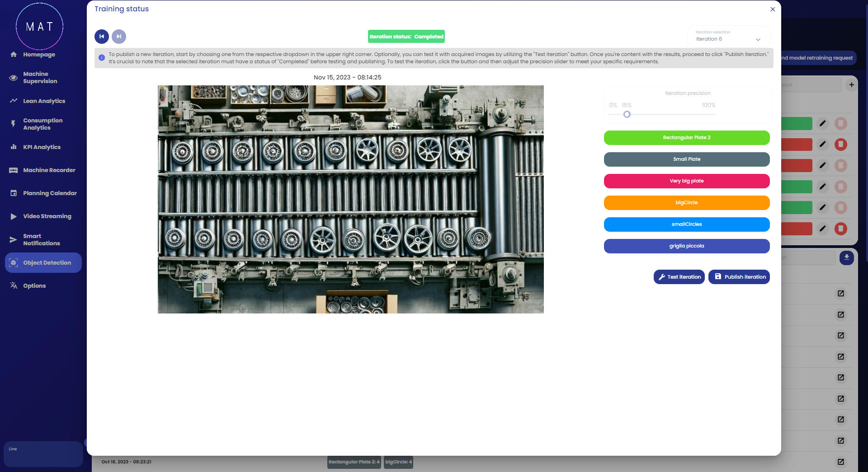Select the smallCircles class button
This screenshot has height=472, width=868.
686,224
